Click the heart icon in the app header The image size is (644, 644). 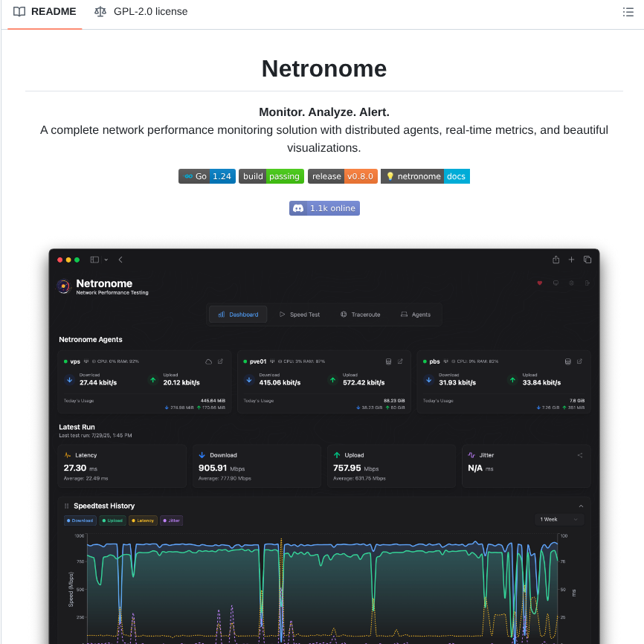[x=539, y=283]
